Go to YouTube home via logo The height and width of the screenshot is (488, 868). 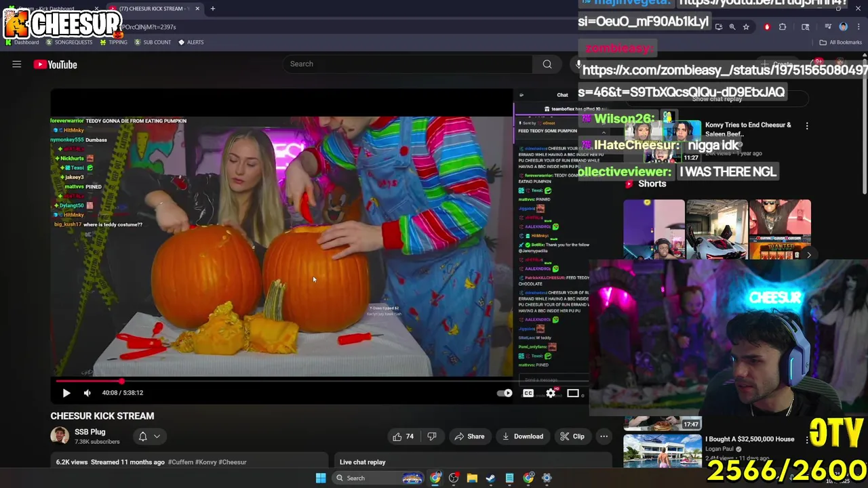[x=56, y=64]
